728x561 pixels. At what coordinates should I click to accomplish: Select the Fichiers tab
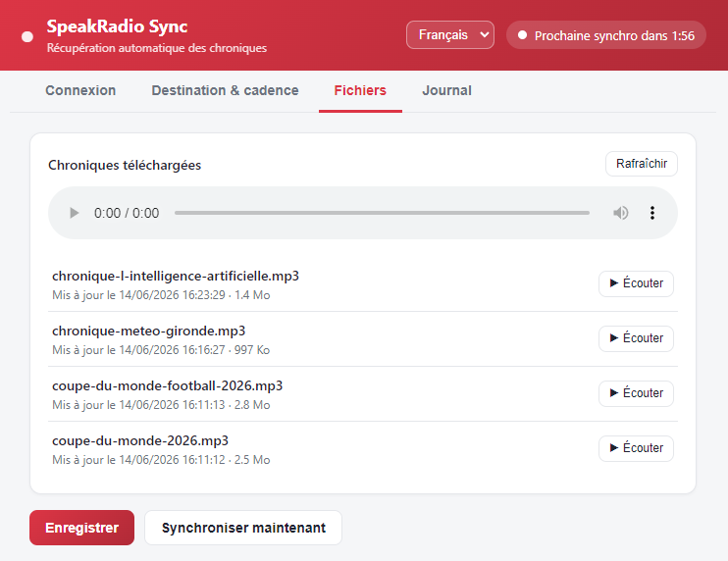coord(360,90)
